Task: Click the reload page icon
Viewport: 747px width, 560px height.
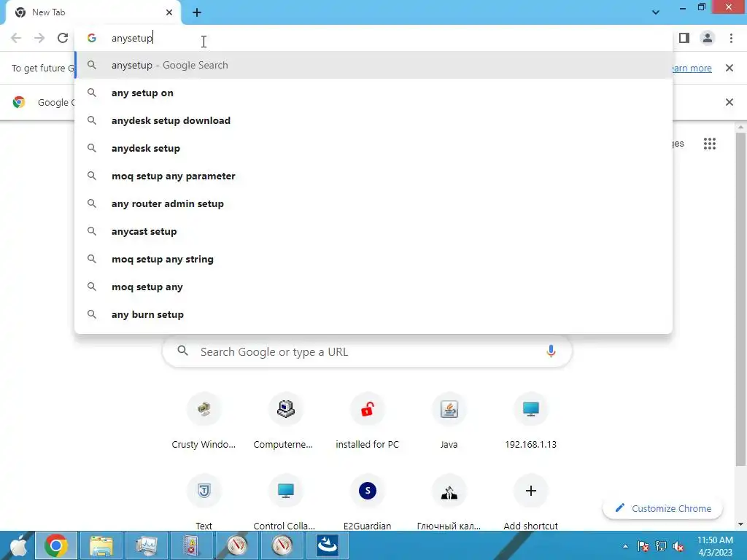Action: click(x=63, y=38)
